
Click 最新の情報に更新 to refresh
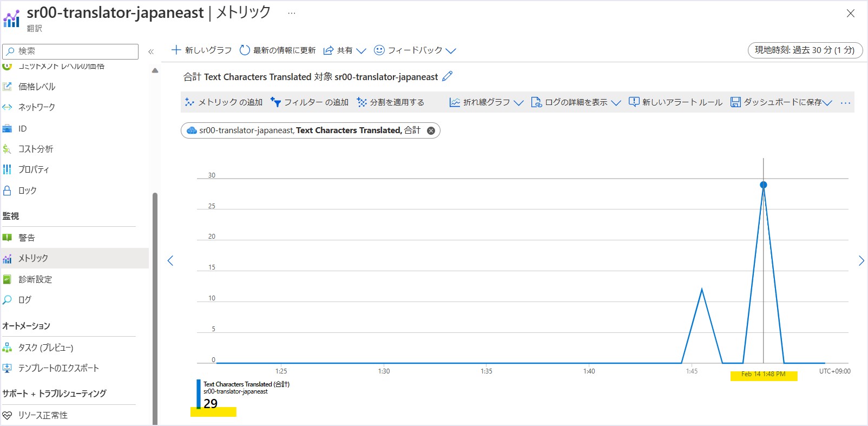(x=278, y=50)
